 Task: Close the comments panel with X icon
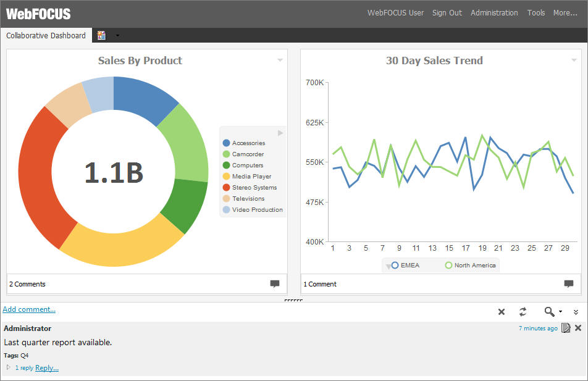(x=502, y=312)
